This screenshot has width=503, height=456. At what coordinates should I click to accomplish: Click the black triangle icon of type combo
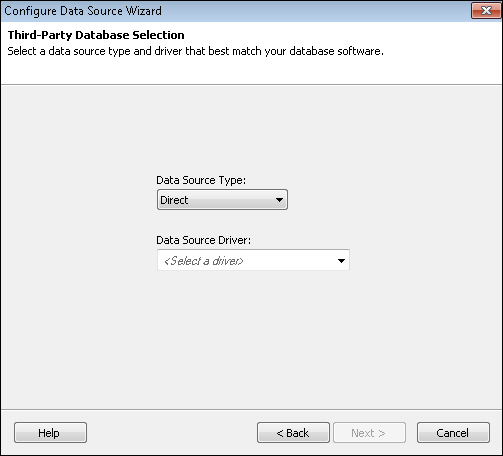point(279,200)
